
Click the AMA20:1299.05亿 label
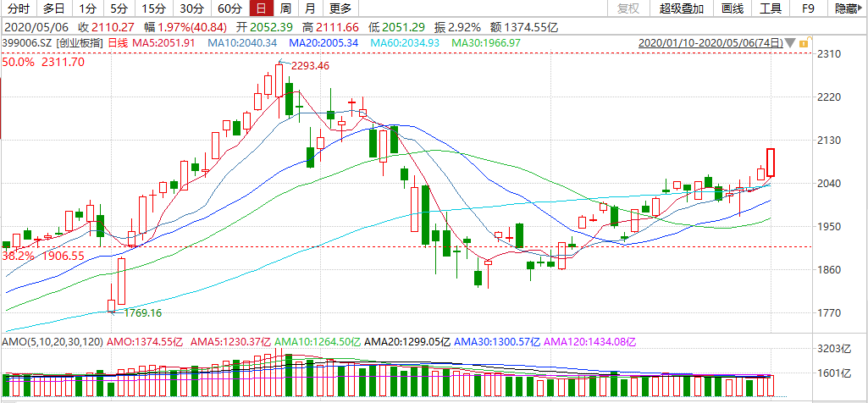click(x=407, y=342)
